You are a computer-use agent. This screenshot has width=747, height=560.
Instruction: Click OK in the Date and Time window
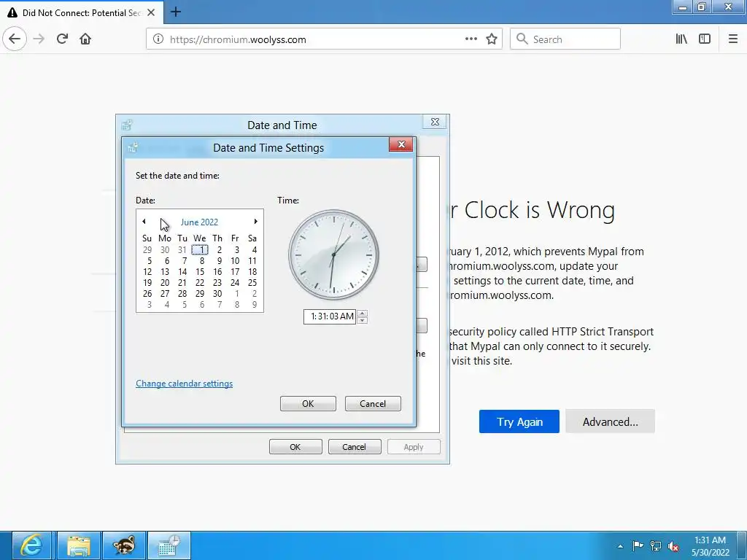point(295,447)
